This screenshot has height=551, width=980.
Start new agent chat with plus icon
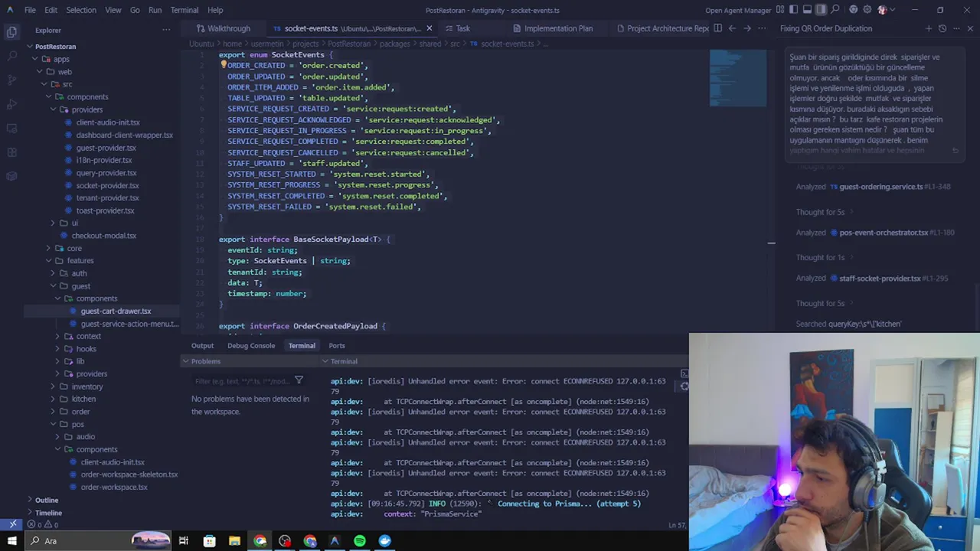coord(929,28)
